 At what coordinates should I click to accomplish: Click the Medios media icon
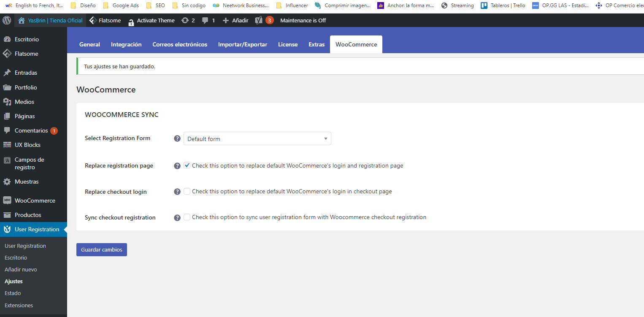point(7,102)
